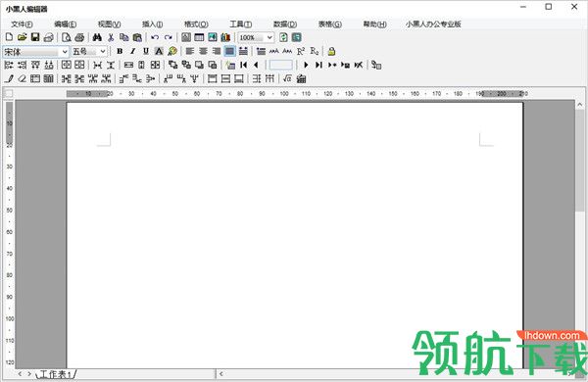This screenshot has width=588, height=382.
Task: Open the 编辑(E) menu
Action: click(66, 24)
